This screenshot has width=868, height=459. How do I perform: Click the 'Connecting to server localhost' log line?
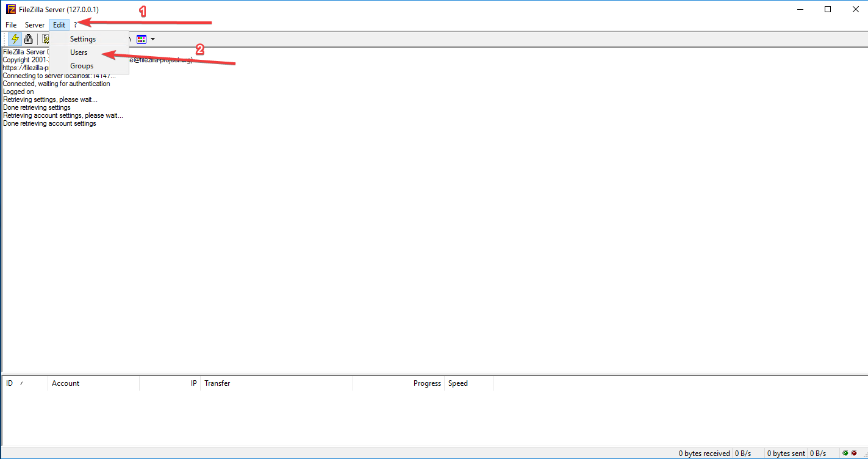pyautogui.click(x=59, y=76)
